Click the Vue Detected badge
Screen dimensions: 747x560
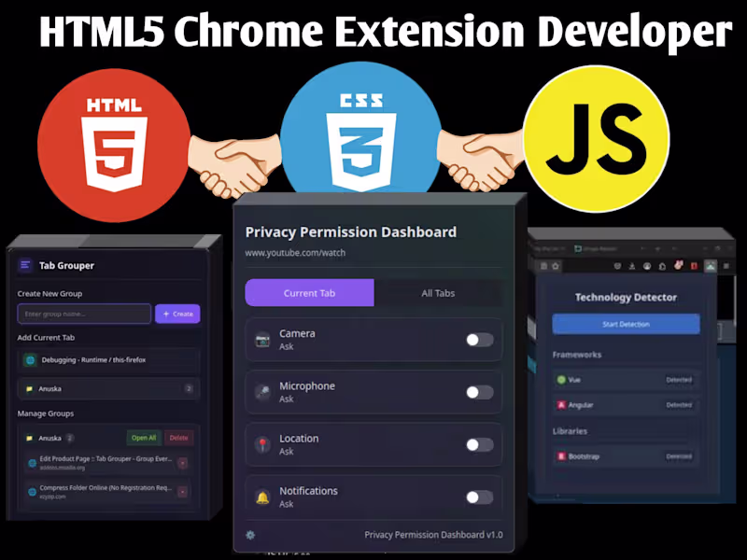coord(679,380)
